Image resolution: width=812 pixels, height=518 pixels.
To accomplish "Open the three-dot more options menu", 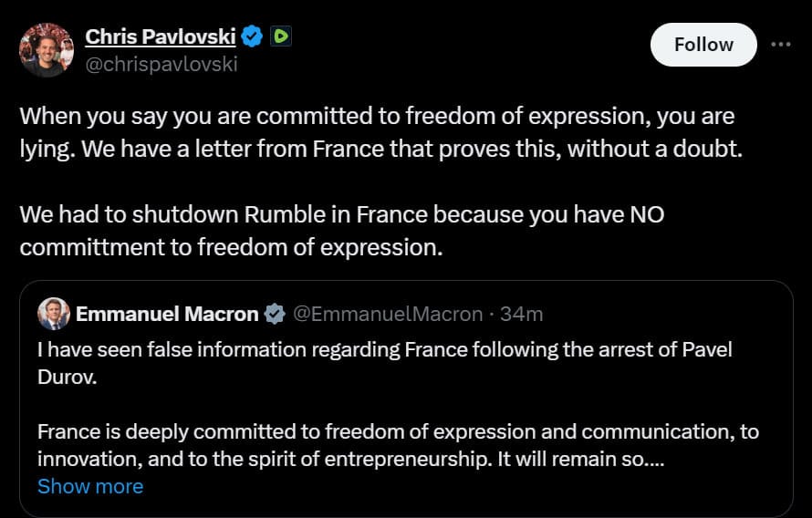I will tap(780, 45).
